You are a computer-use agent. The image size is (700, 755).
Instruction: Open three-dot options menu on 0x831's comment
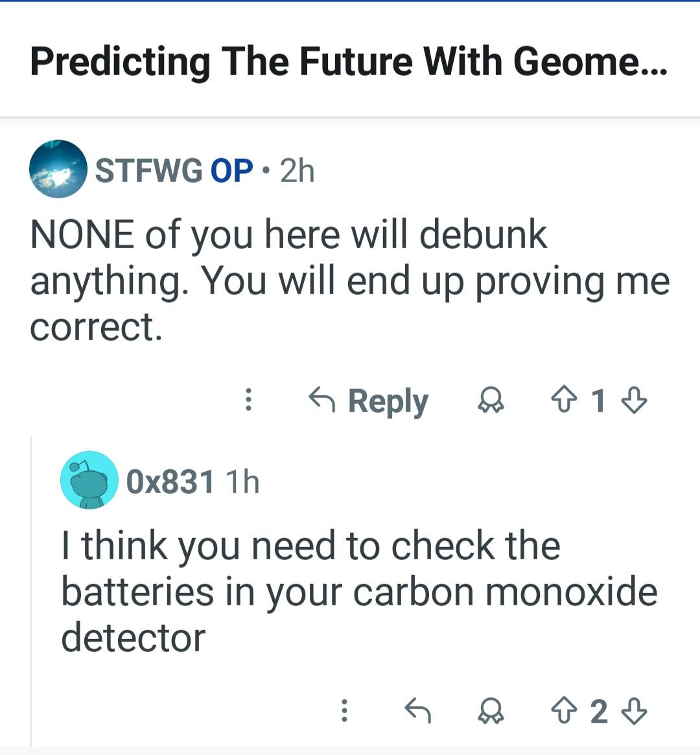[345, 711]
